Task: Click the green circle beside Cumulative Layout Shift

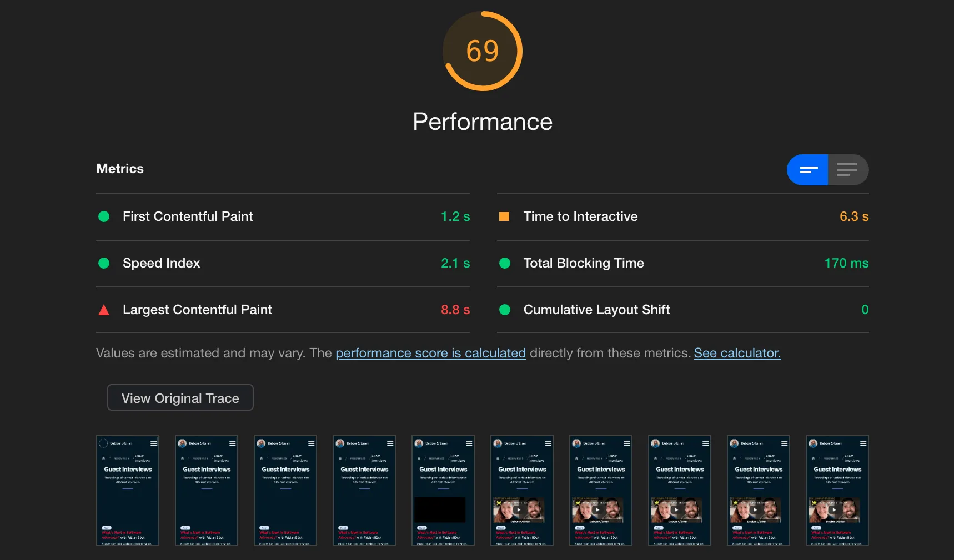Action: (505, 310)
